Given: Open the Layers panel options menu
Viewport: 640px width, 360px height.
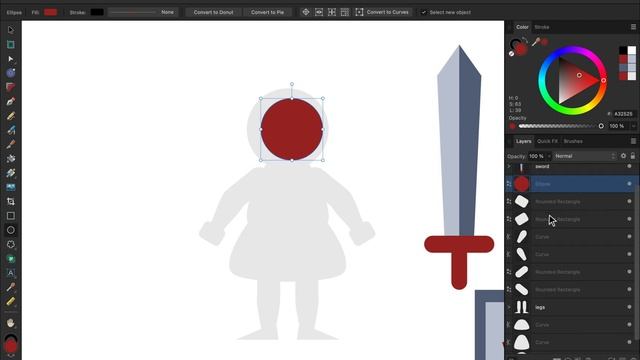Looking at the screenshot, I should (633, 141).
